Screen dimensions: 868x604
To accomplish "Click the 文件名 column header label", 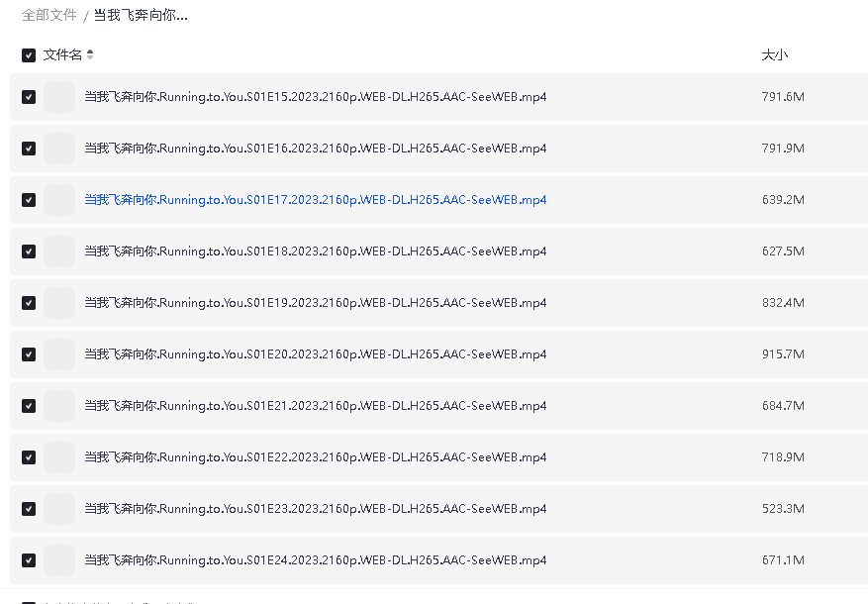I will click(62, 55).
